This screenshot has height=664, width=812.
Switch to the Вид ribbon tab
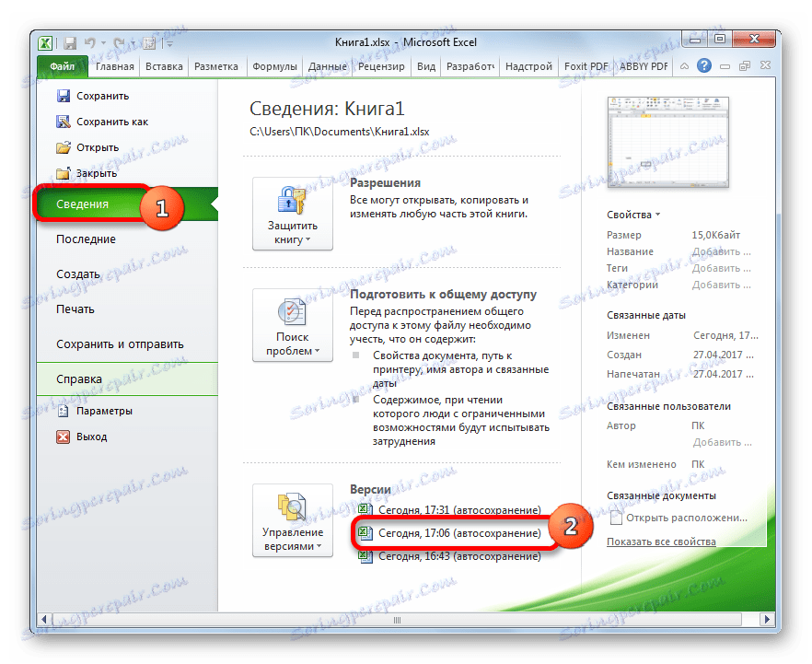coord(426,66)
